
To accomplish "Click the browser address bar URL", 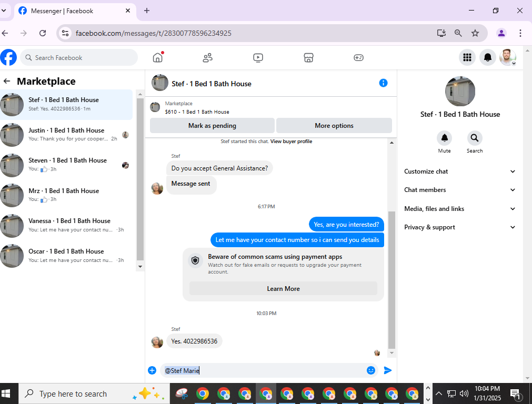I will point(153,33).
